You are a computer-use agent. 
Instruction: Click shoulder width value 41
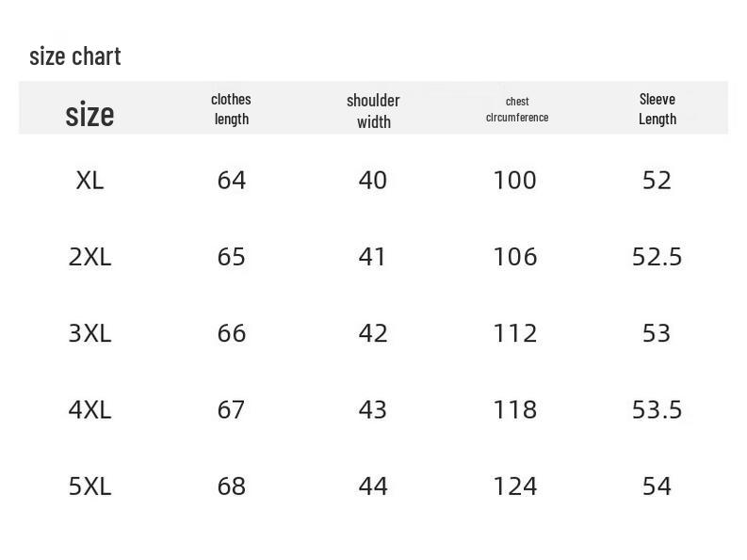(373, 257)
